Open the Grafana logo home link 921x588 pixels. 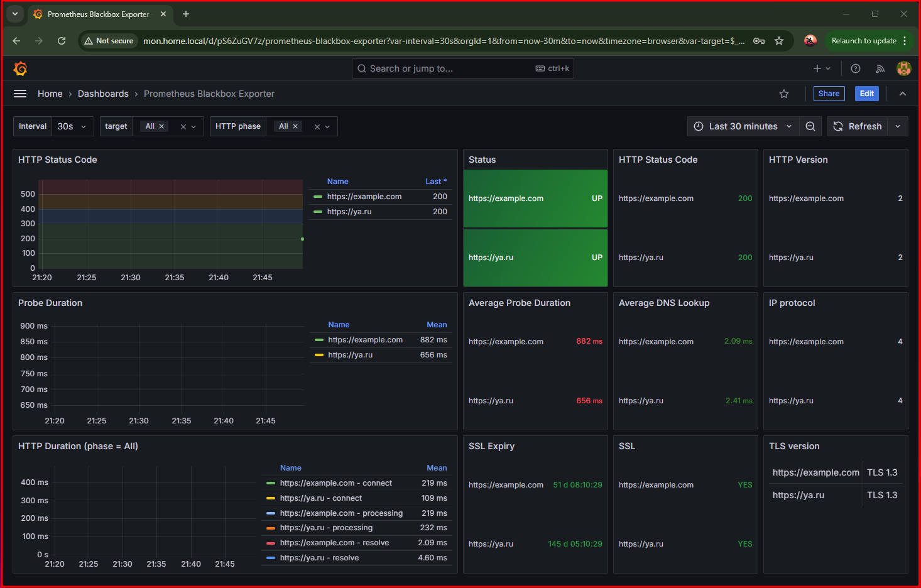tap(20, 68)
